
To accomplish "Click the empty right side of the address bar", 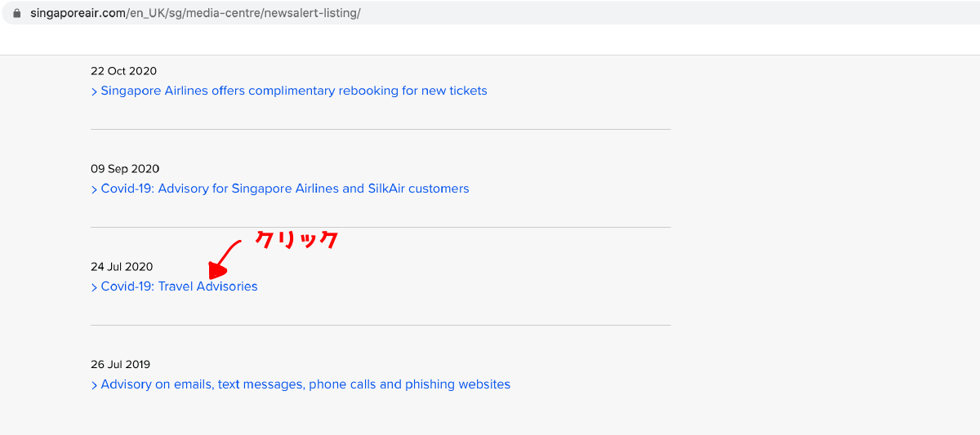I will pyautogui.click(x=670, y=14).
